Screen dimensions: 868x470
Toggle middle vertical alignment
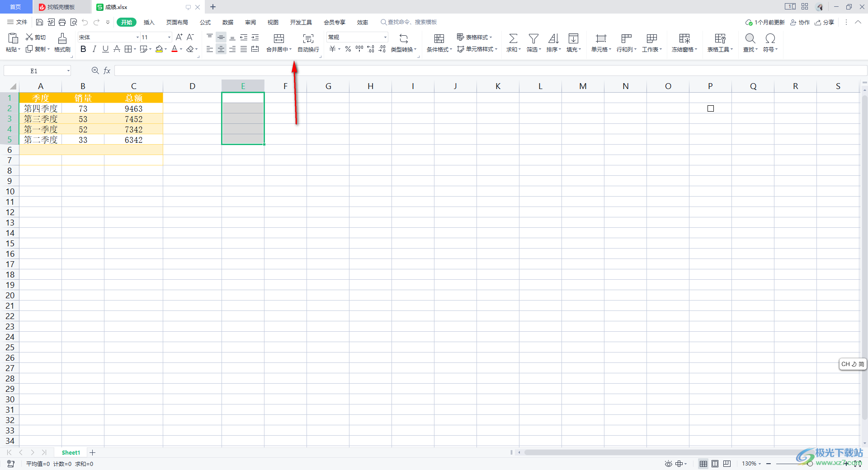pos(221,37)
